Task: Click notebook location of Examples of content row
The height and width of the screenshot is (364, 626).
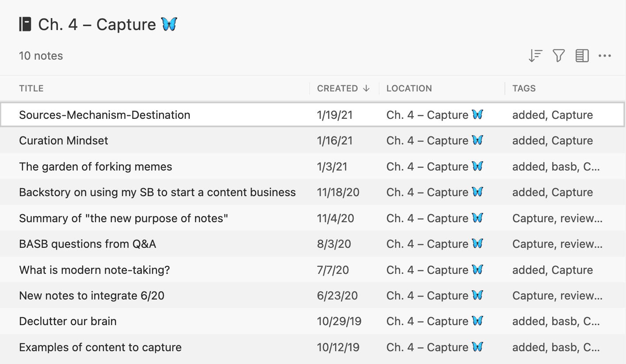Action: pyautogui.click(x=434, y=347)
